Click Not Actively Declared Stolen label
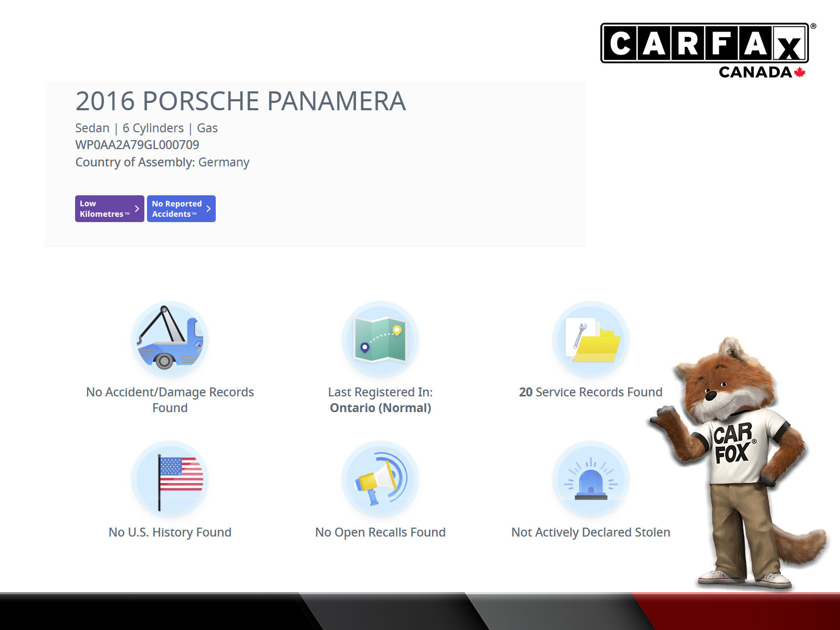Image resolution: width=840 pixels, height=630 pixels. (x=591, y=532)
